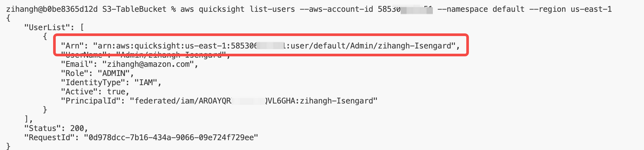Click the "Active" key
This screenshot has width=644, height=150.
click(x=79, y=92)
